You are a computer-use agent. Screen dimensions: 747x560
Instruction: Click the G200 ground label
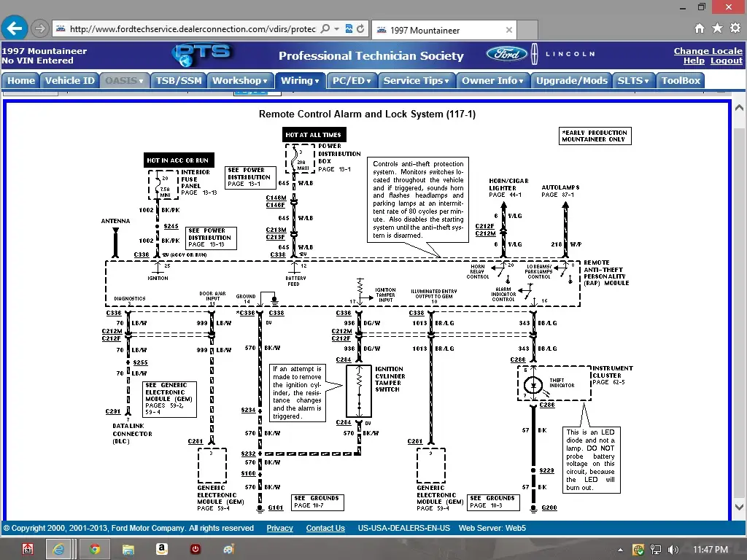(x=549, y=507)
